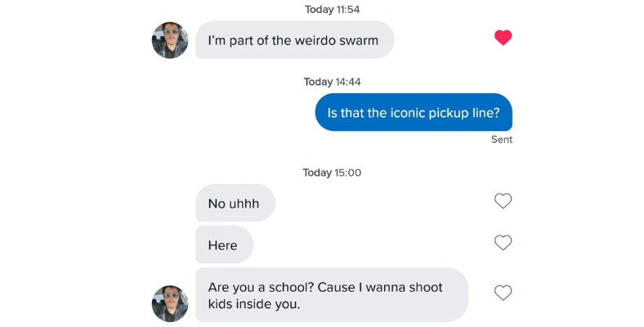This screenshot has height=327, width=644.
Task: View the match's profile from the top avatar
Action: [x=170, y=40]
